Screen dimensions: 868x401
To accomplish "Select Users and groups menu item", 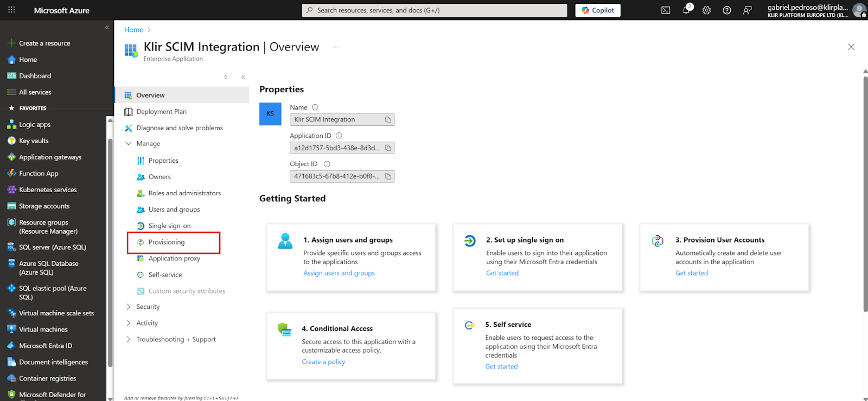I will [x=174, y=209].
